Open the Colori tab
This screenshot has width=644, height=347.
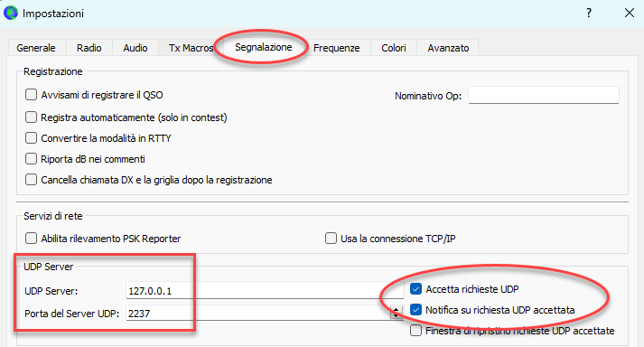394,48
